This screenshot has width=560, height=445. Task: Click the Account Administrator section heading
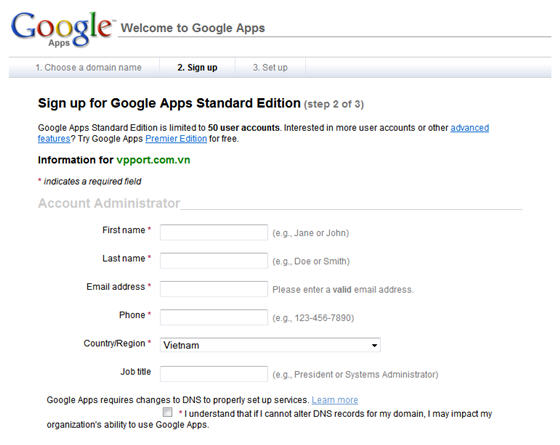(x=109, y=203)
